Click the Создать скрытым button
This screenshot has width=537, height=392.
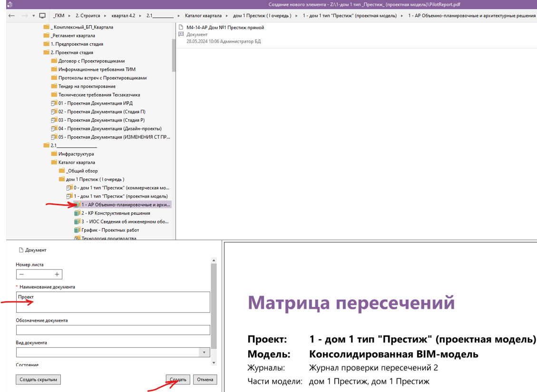39,380
